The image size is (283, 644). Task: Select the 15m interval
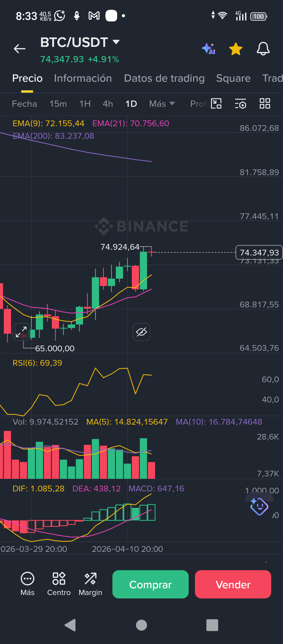58,104
